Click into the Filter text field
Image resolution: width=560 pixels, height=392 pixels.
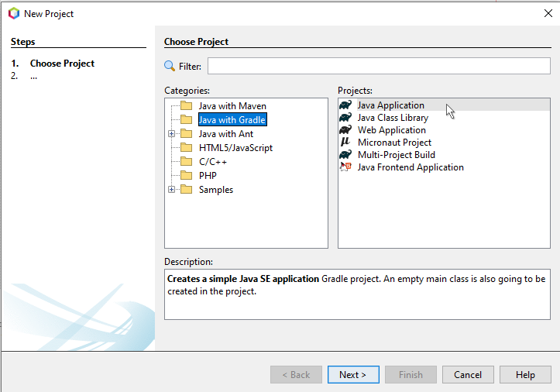(x=378, y=67)
